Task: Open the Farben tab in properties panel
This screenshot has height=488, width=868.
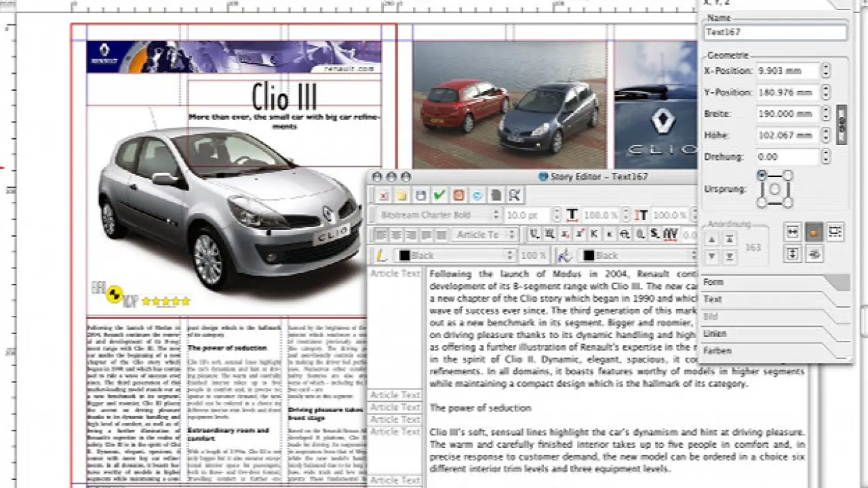Action: point(717,351)
